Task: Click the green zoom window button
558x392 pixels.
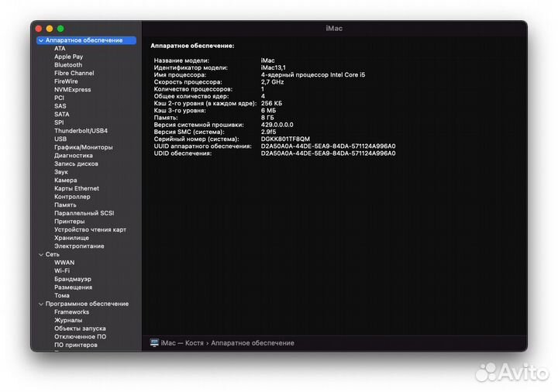Action: 60,29
